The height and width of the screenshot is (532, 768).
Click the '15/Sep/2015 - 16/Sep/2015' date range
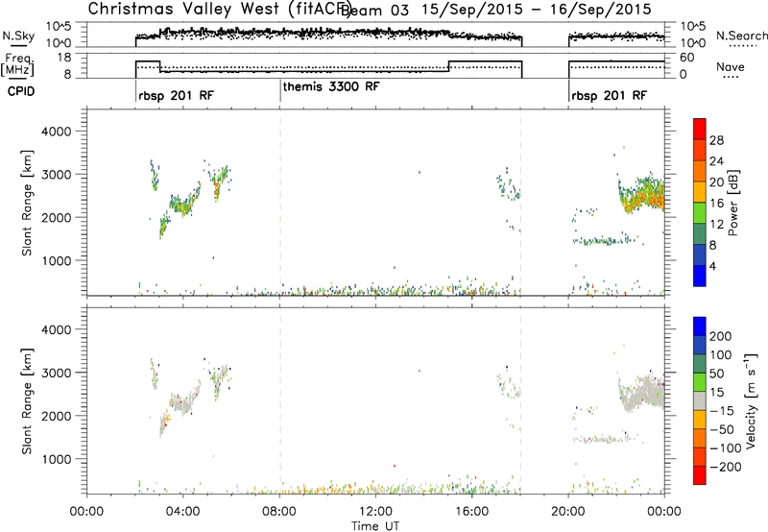click(537, 10)
